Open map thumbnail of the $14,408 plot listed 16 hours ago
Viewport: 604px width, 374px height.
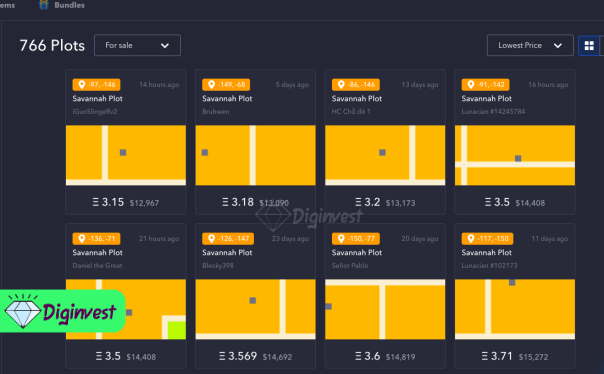515,155
